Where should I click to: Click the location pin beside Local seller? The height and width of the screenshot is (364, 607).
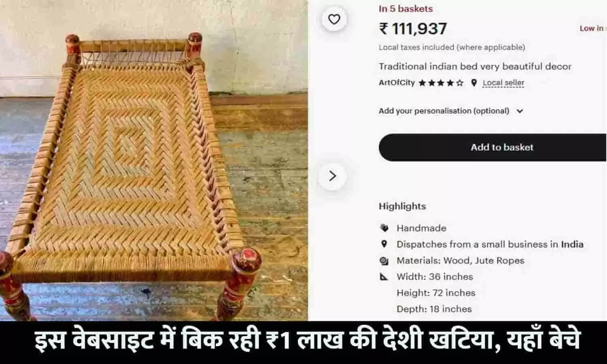(474, 83)
